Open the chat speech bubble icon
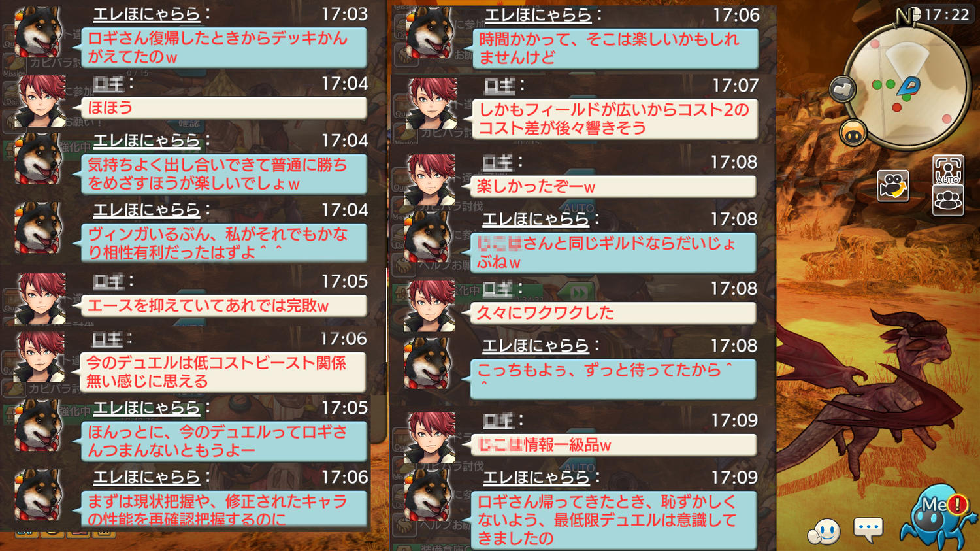 (868, 529)
